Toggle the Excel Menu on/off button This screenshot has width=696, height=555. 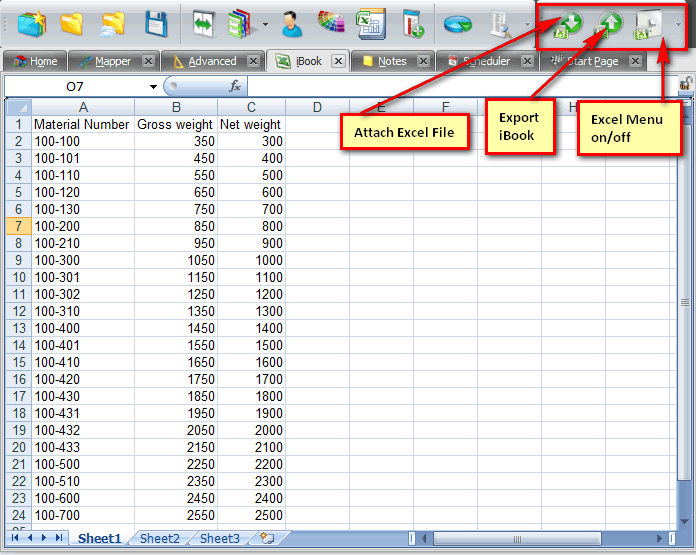tap(649, 23)
